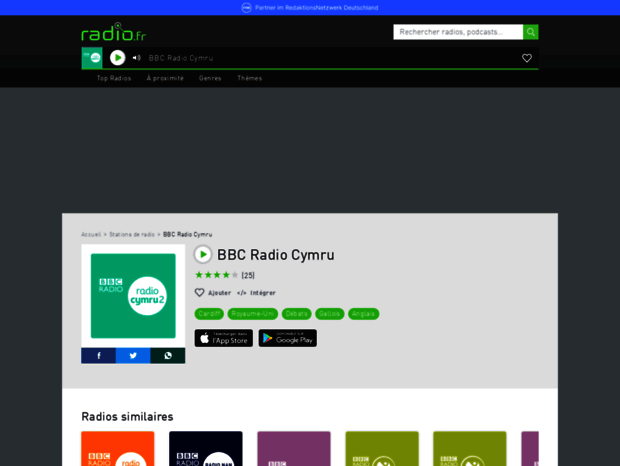Select the Anglais tag
This screenshot has width=620, height=466.
click(x=363, y=314)
